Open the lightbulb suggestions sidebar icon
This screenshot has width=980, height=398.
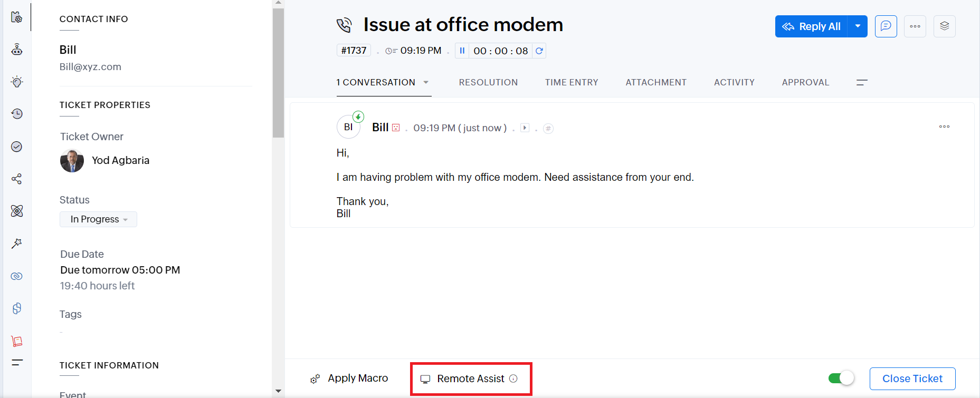point(17,82)
